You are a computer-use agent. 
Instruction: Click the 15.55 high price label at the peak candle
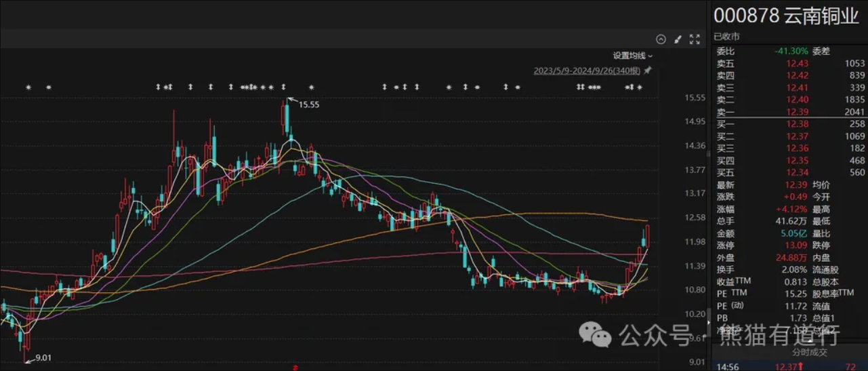click(308, 104)
